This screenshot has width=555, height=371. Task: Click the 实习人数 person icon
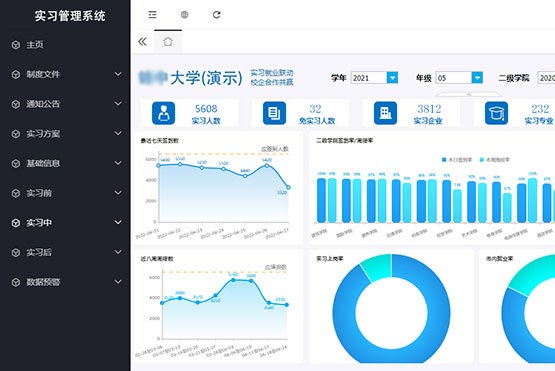(x=164, y=113)
